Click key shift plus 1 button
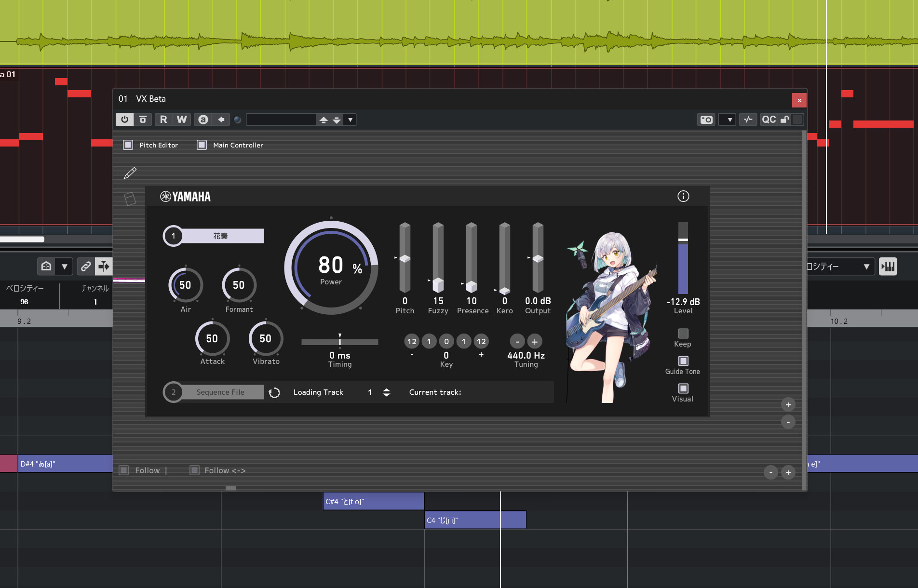 (464, 342)
